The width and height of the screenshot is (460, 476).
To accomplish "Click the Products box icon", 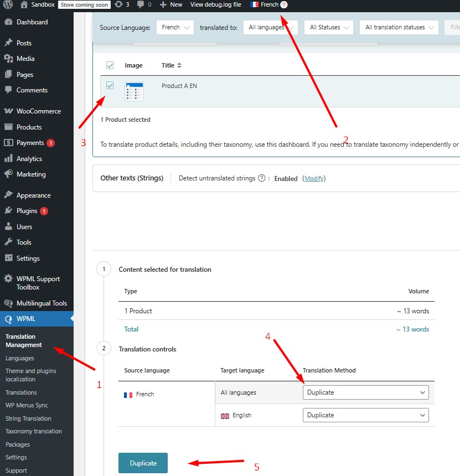I will pyautogui.click(x=8, y=127).
